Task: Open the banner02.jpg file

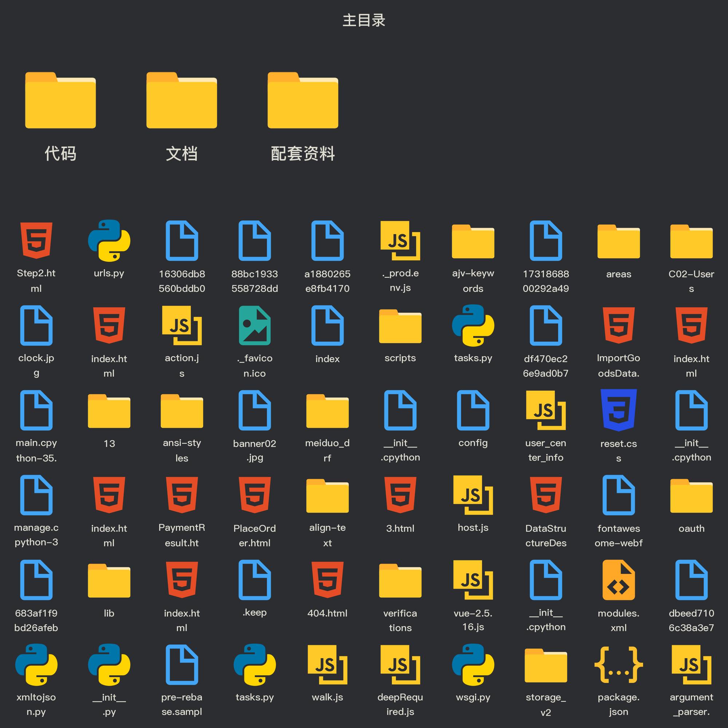Action: (255, 410)
